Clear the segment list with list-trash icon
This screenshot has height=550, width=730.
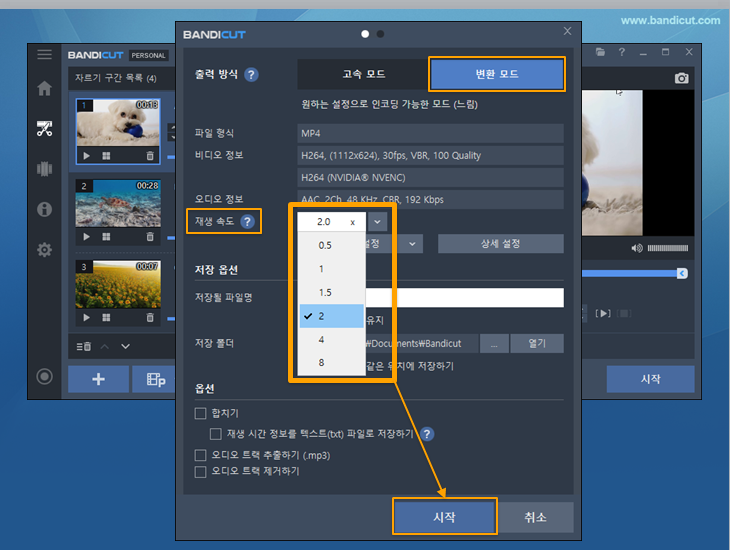[84, 346]
